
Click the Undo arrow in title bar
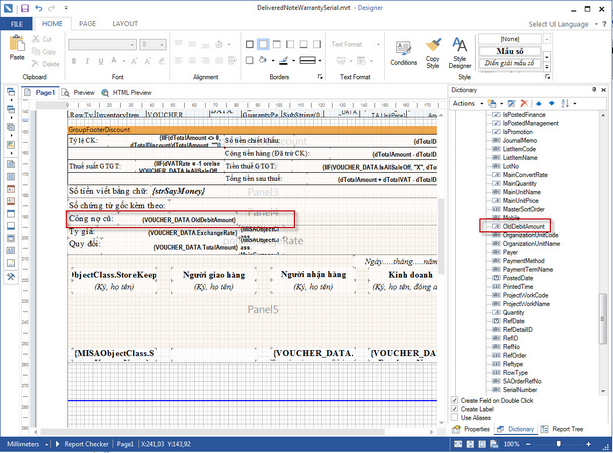pos(38,8)
